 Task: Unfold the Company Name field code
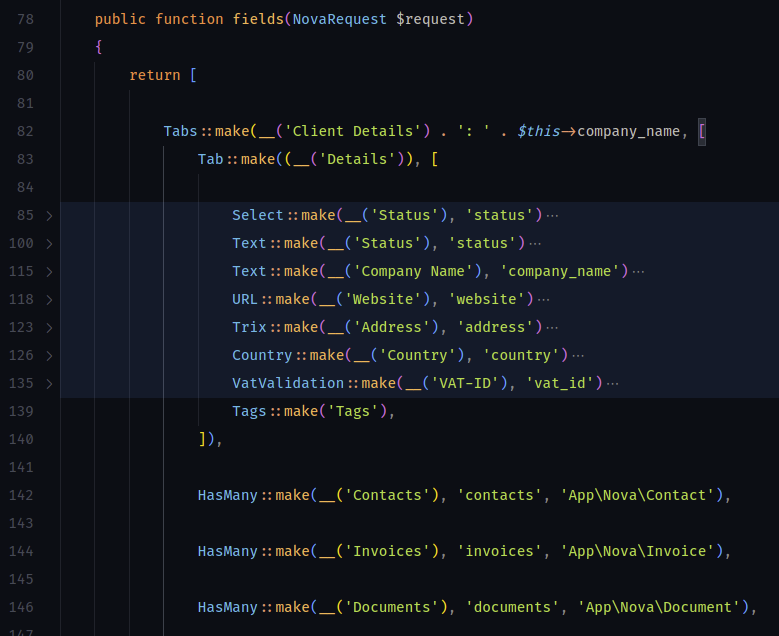click(49, 272)
